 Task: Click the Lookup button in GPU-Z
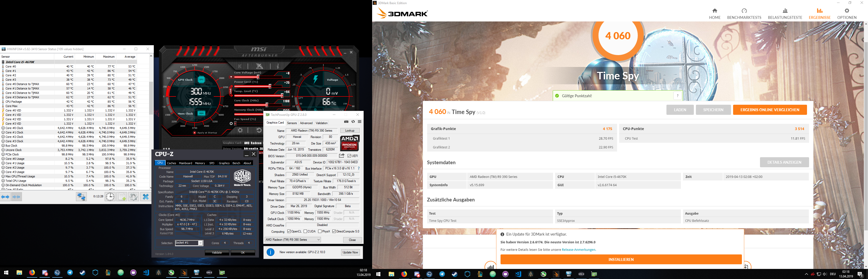350,131
